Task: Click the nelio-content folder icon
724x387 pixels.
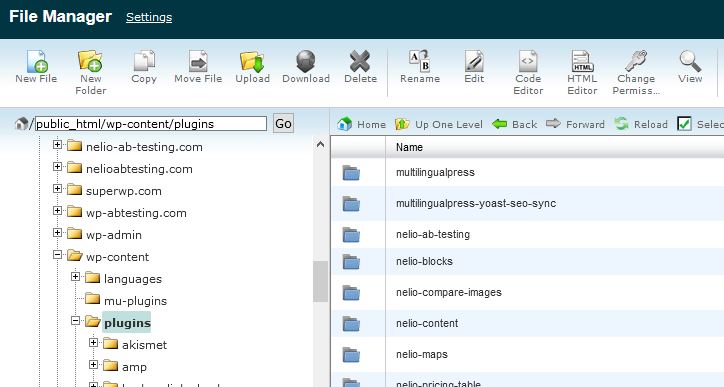Action: pyautogui.click(x=351, y=324)
